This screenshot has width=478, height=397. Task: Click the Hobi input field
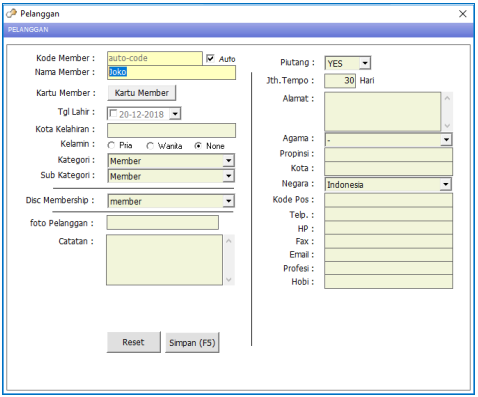(389, 282)
